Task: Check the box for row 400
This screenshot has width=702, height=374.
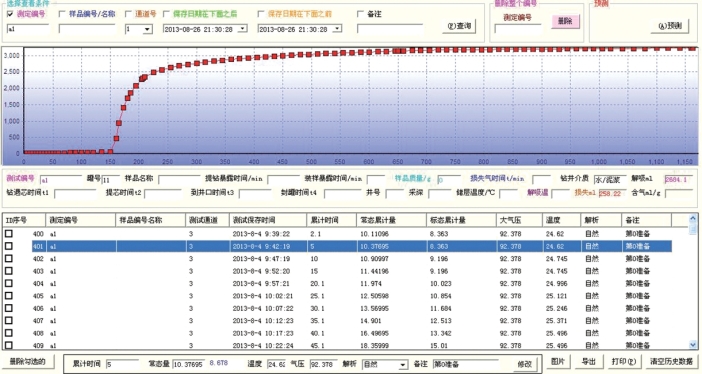Action: 9,233
